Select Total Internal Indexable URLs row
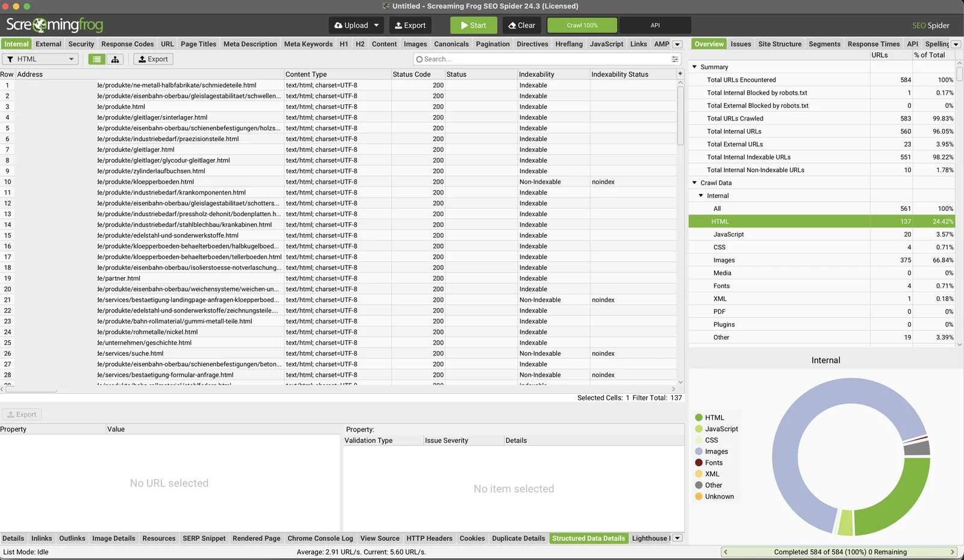This screenshot has height=560, width=964. [x=822, y=157]
